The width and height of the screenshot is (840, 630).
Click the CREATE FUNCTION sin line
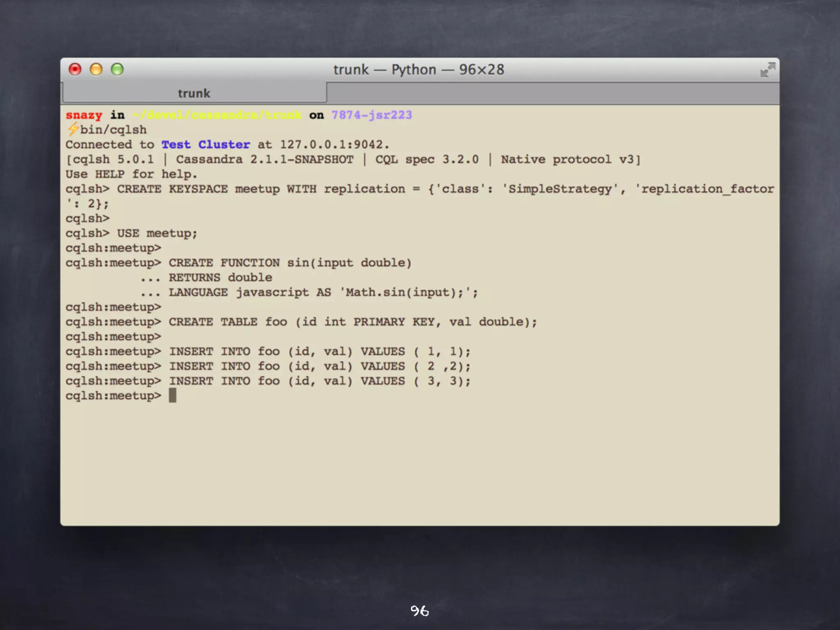(x=290, y=263)
